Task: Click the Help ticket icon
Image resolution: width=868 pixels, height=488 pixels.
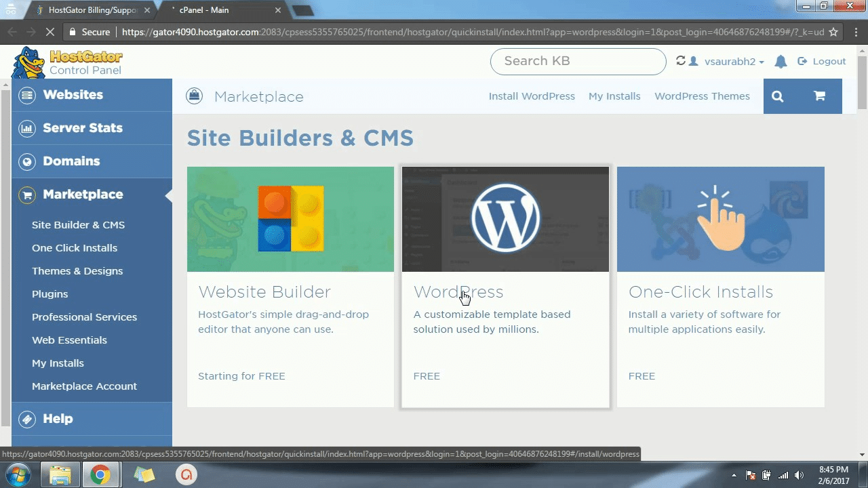Action: [x=27, y=419]
